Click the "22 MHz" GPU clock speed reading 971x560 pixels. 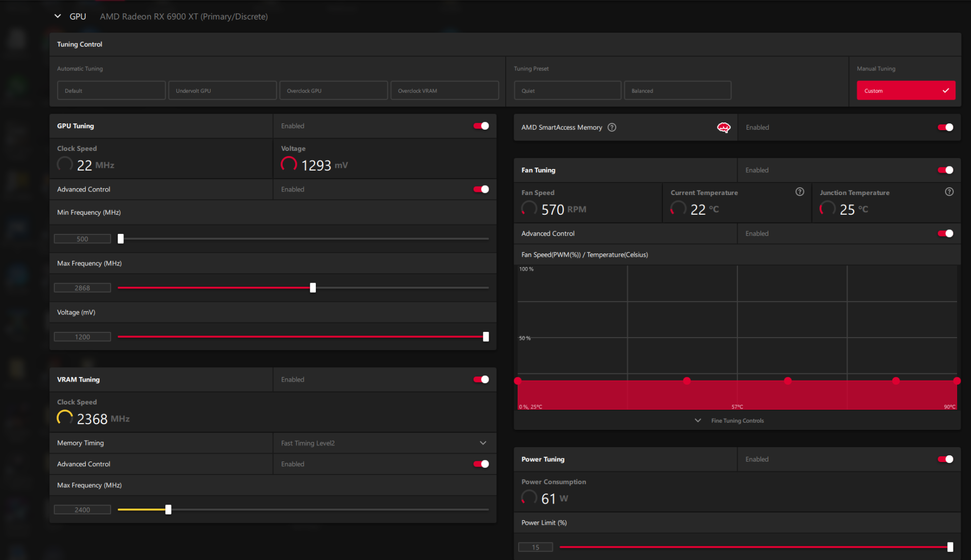point(95,165)
